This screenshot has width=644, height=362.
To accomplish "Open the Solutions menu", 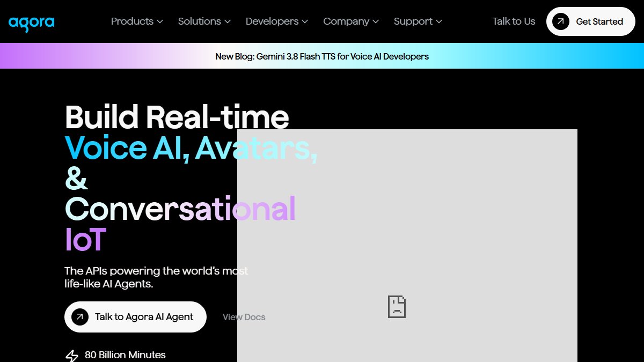I will [204, 21].
